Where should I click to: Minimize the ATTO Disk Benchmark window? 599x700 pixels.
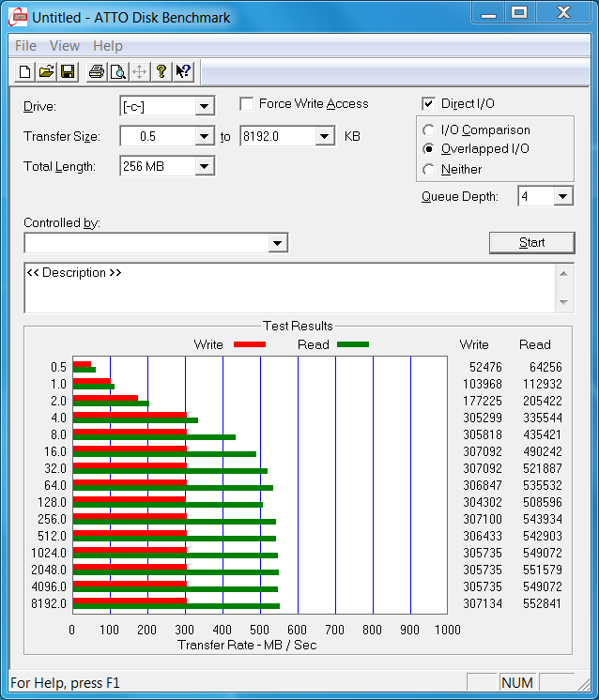coord(488,12)
